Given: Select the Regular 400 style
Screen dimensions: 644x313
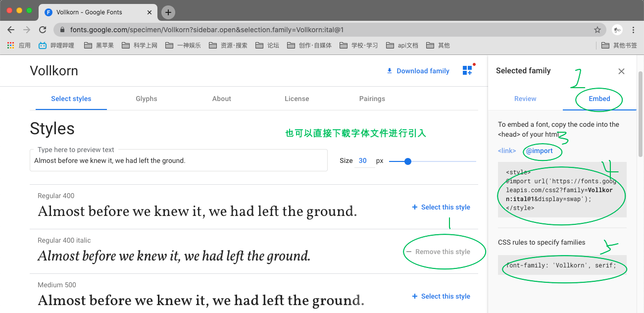Looking at the screenshot, I should coord(441,207).
